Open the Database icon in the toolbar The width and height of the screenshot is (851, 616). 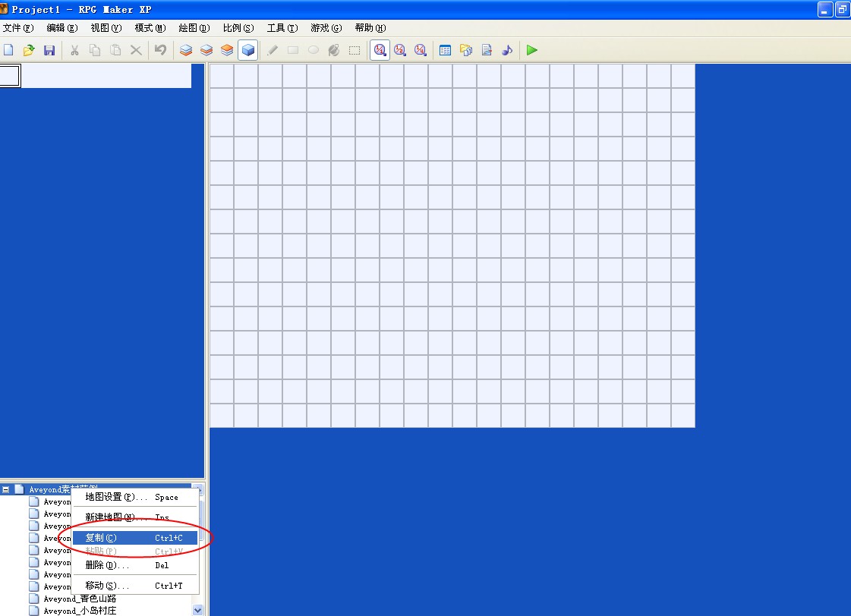tap(445, 50)
